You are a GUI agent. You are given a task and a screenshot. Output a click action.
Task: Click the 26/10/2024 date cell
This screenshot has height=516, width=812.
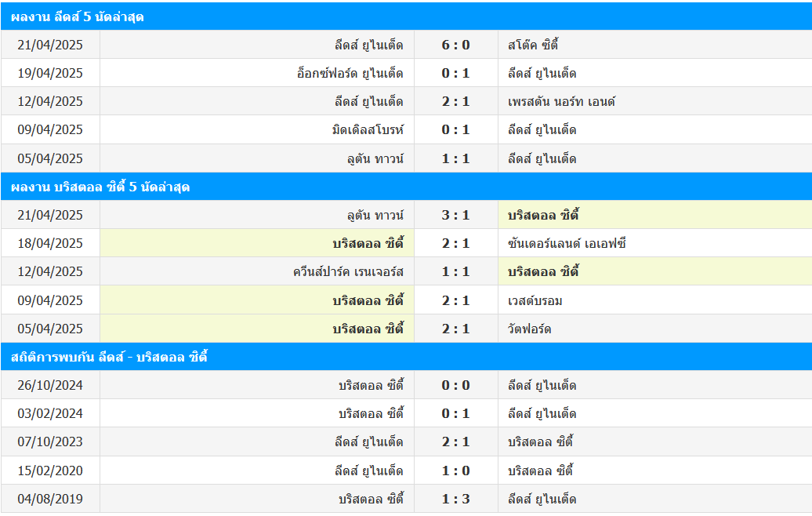(50, 386)
